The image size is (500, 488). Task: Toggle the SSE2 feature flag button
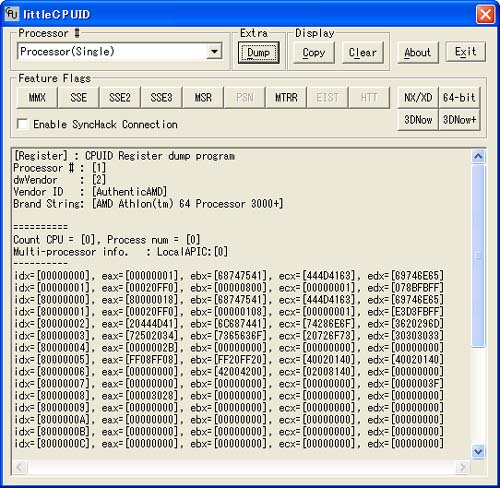pos(120,98)
